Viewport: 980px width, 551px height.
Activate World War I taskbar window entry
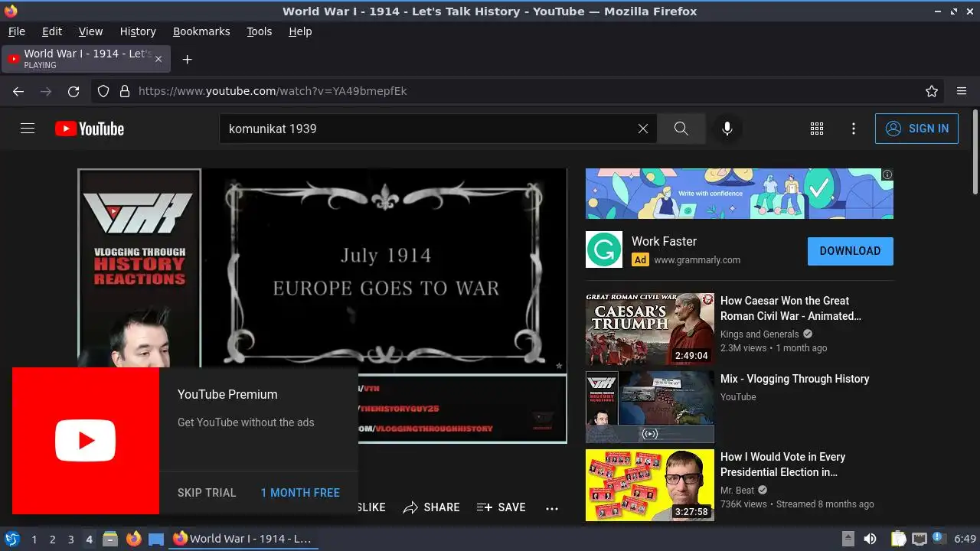tap(243, 539)
